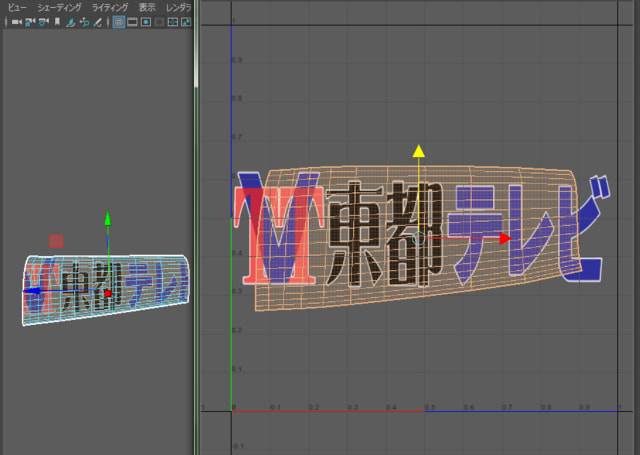Screen dimensions: 640x455
Task: Select the yellow V-axis arrow in UV editor
Action: pyautogui.click(x=418, y=151)
